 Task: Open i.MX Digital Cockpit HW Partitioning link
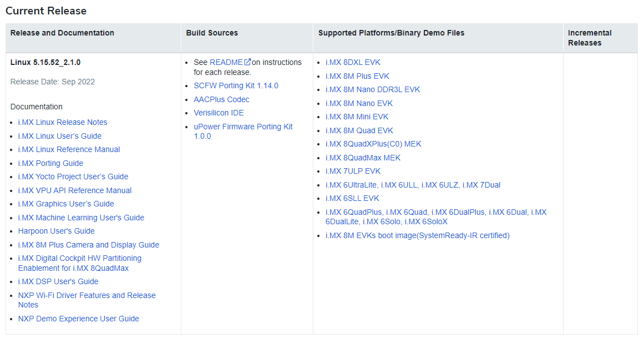[80, 263]
